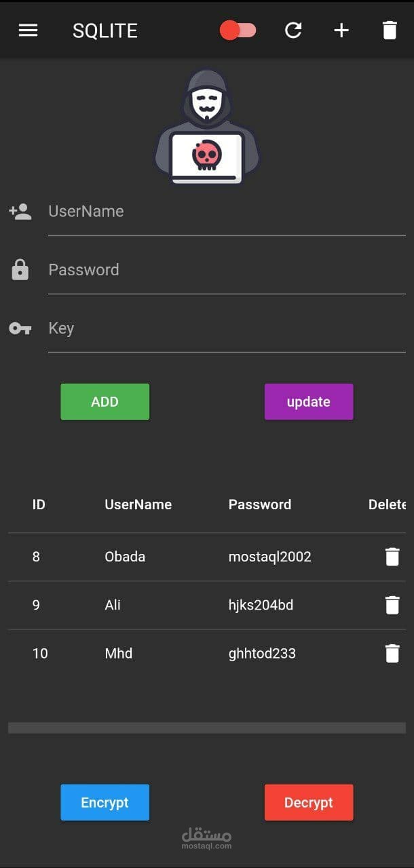The image size is (414, 868).
Task: Click the key icon beside Key field
Action: (20, 329)
